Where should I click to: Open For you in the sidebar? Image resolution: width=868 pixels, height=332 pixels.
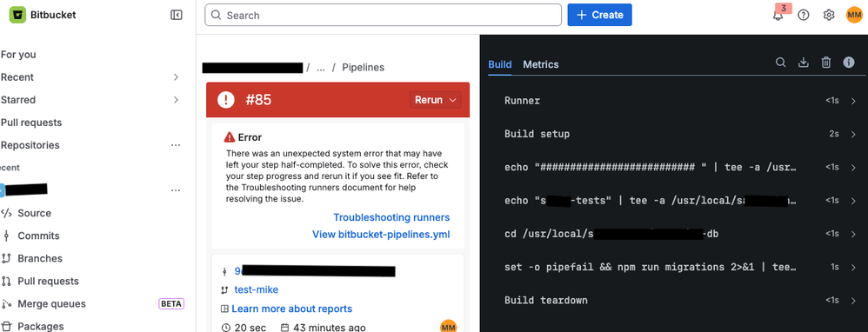18,54
